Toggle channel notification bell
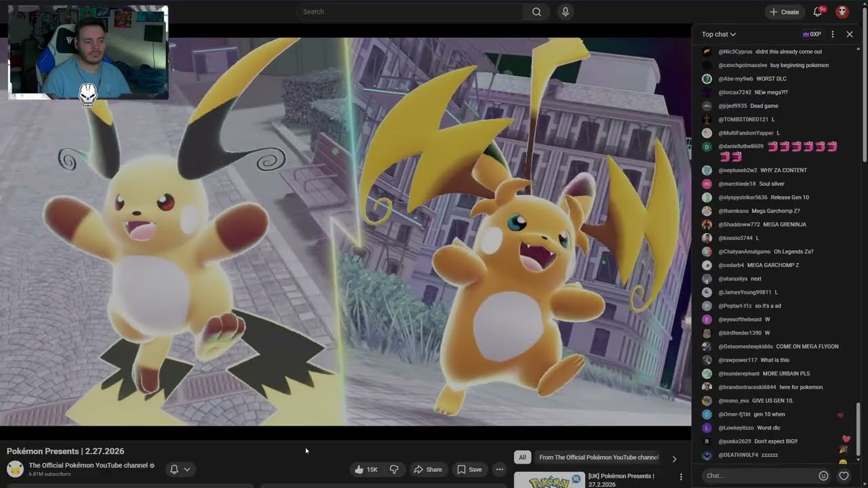The width and height of the screenshot is (868, 488). click(174, 469)
